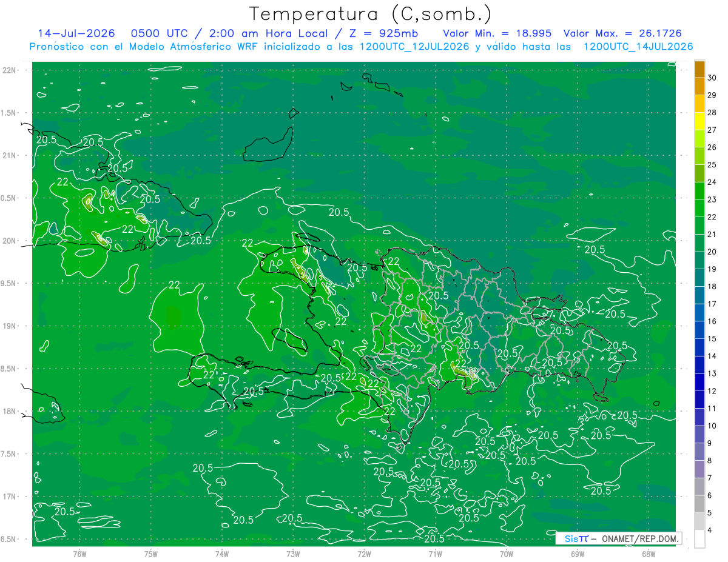Click the 'SisTT - ONAMET/REP.DOM.' credit label
This screenshot has width=728, height=562.
click(619, 538)
